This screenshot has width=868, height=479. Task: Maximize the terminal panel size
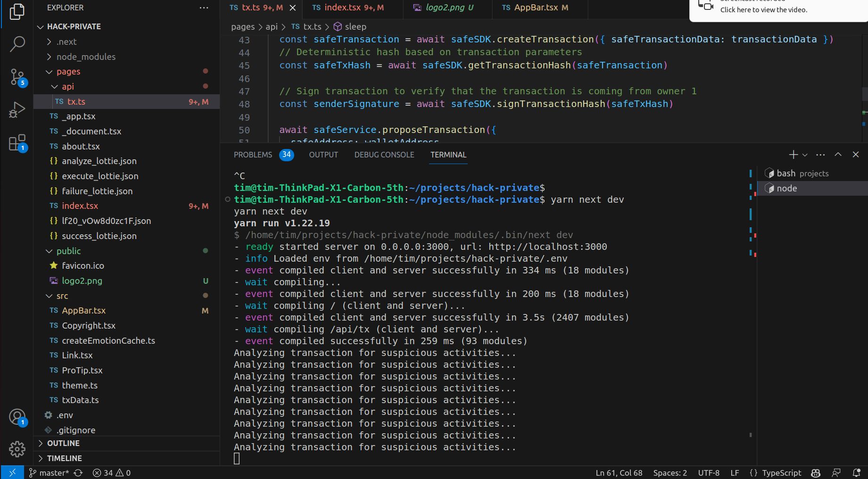(838, 155)
